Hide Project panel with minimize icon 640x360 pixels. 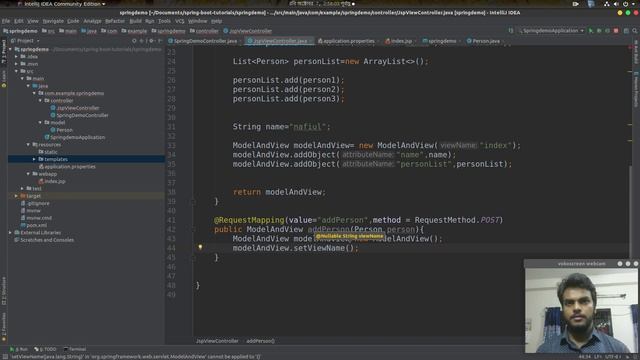click(160, 41)
